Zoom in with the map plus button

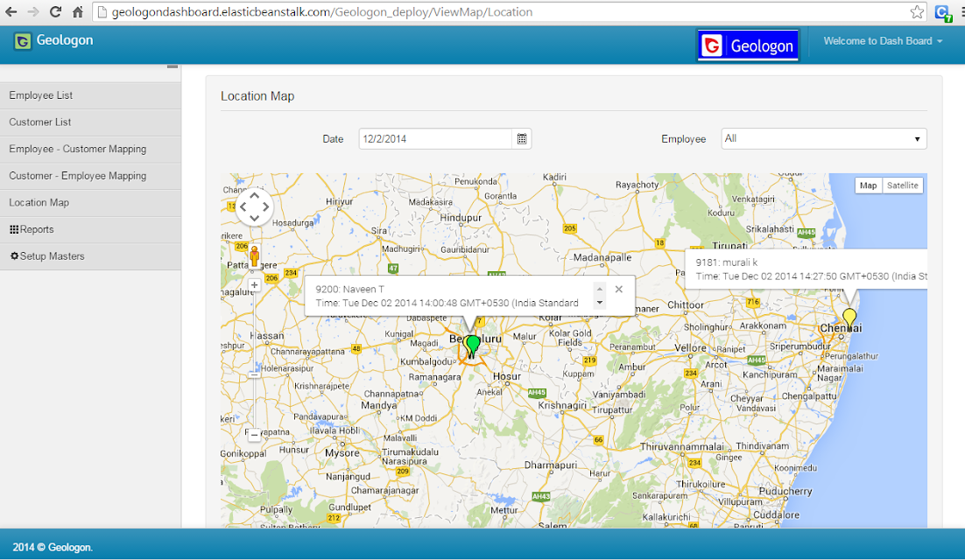coord(254,285)
